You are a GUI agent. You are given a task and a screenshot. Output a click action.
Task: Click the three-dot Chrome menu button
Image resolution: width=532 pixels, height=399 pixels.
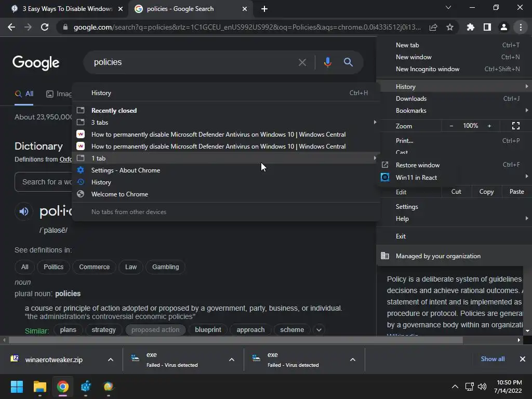click(521, 27)
